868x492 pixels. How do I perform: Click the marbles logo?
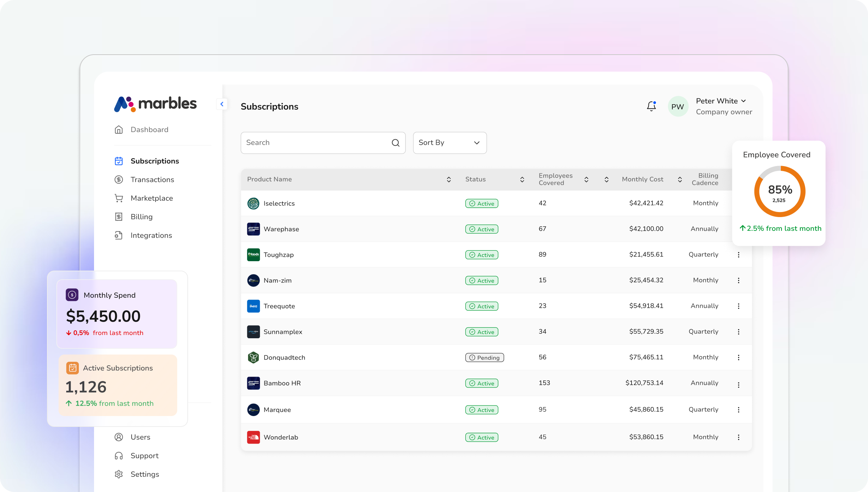(x=156, y=104)
